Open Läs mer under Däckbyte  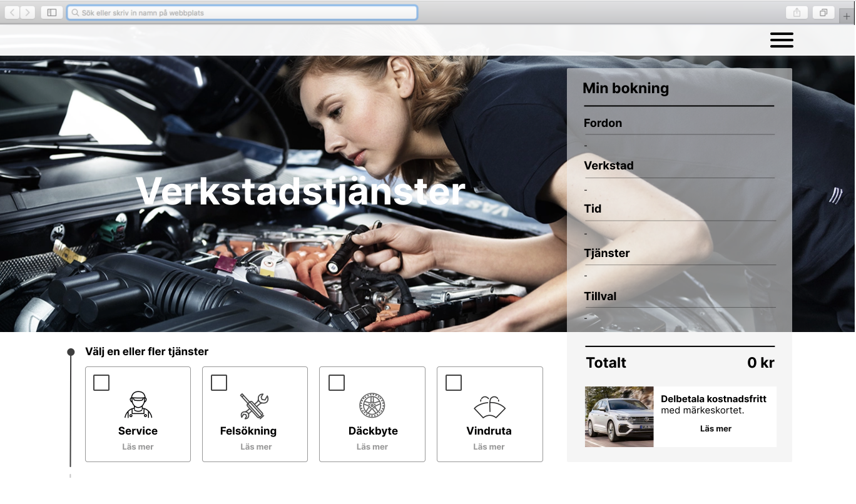coord(372,446)
